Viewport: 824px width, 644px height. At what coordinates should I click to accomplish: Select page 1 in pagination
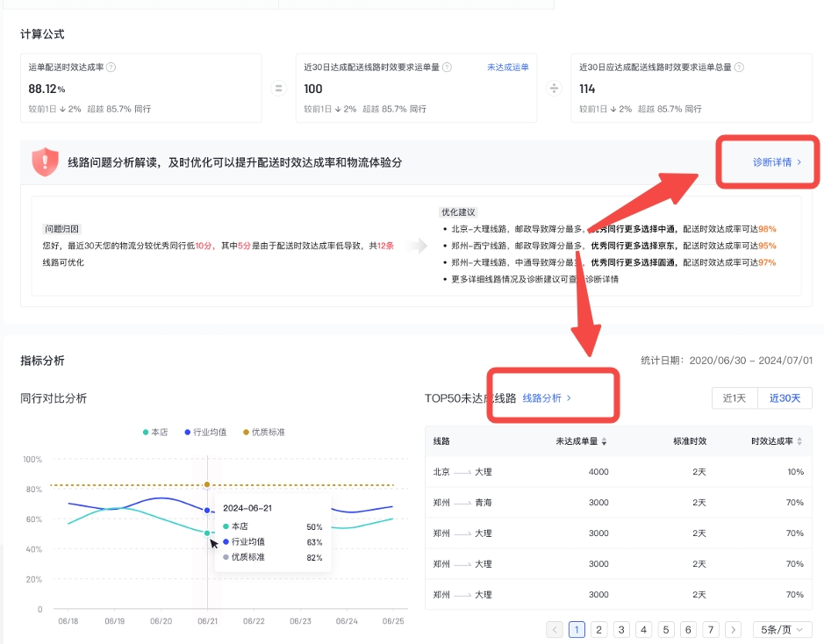tap(577, 629)
